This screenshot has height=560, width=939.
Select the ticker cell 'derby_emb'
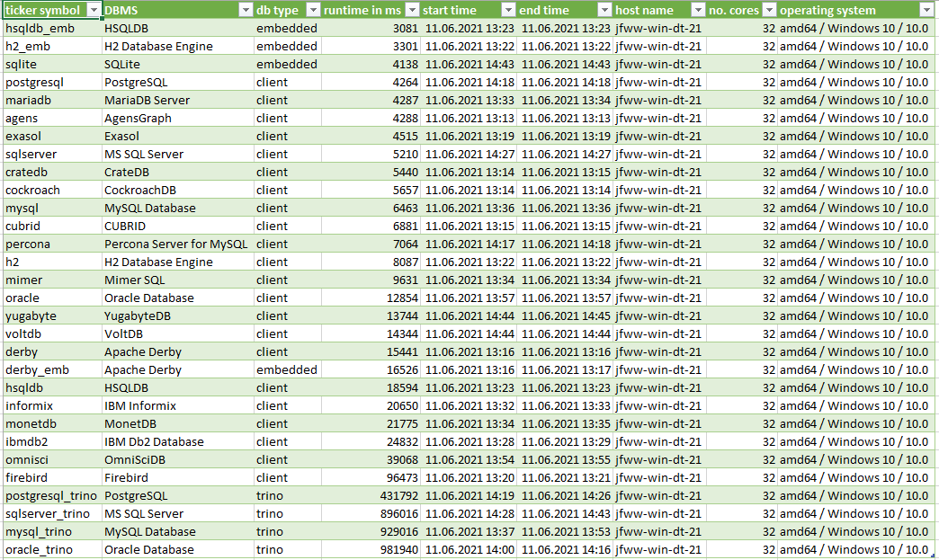(x=52, y=369)
